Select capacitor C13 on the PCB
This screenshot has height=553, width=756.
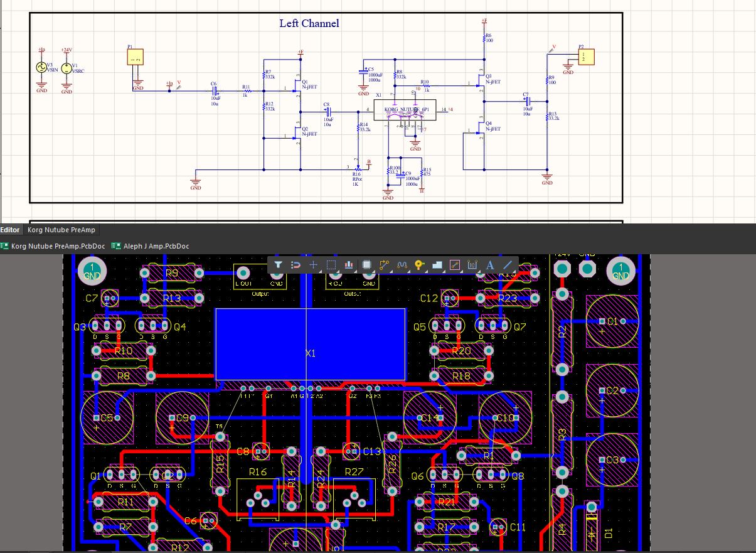(x=352, y=451)
